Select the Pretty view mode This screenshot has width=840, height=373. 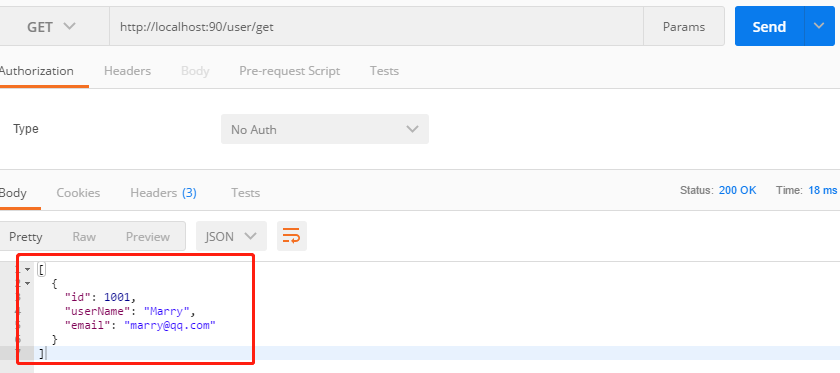coord(26,236)
